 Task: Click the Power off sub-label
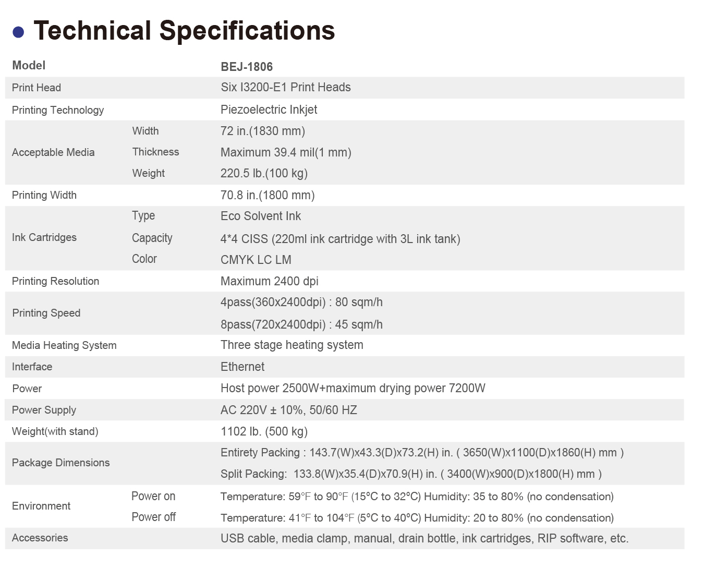153,517
